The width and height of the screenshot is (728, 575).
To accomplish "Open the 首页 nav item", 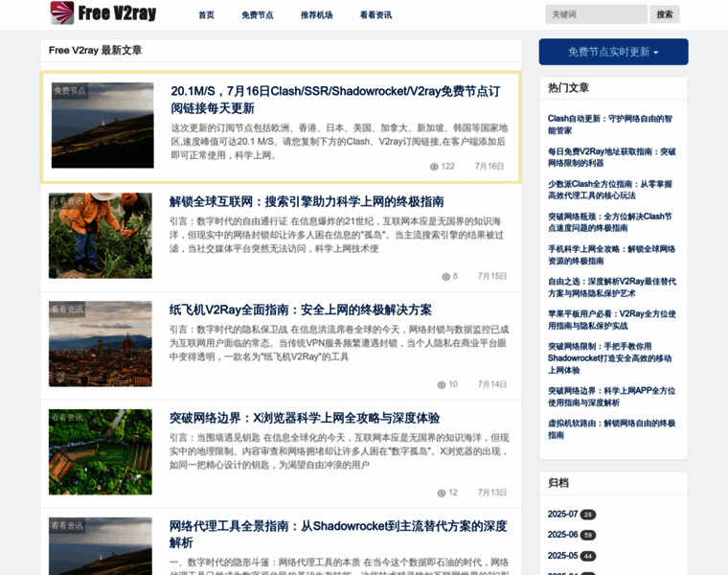I will [x=206, y=15].
